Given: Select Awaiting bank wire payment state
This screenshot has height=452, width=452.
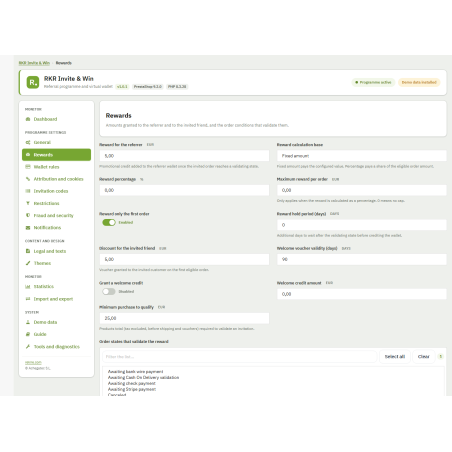Looking at the screenshot, I should point(135,371).
